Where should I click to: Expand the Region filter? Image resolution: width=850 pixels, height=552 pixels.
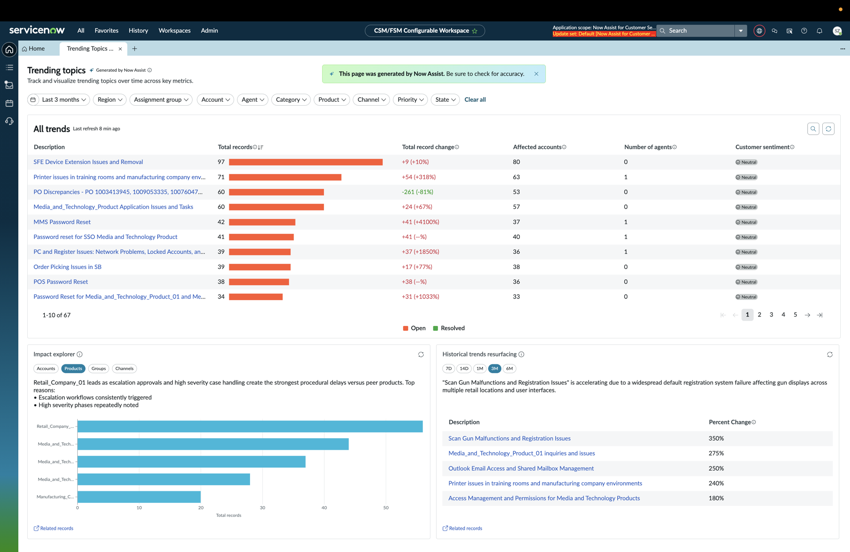(110, 100)
